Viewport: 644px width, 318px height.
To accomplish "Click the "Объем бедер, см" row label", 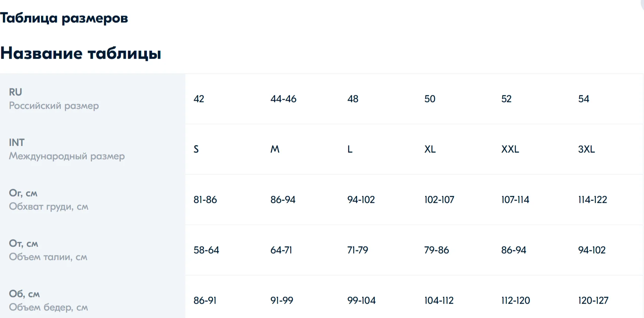I will 49,307.
